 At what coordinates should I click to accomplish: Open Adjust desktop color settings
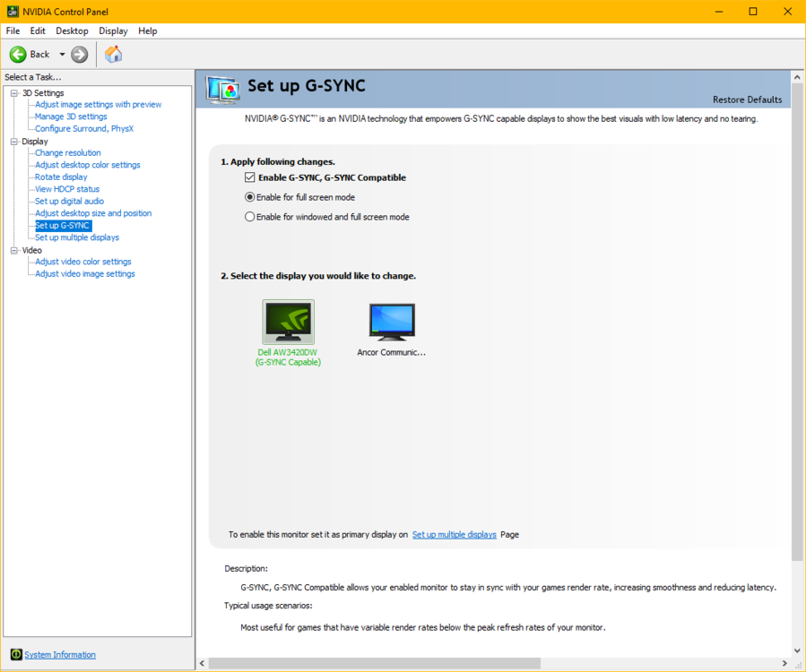87,165
